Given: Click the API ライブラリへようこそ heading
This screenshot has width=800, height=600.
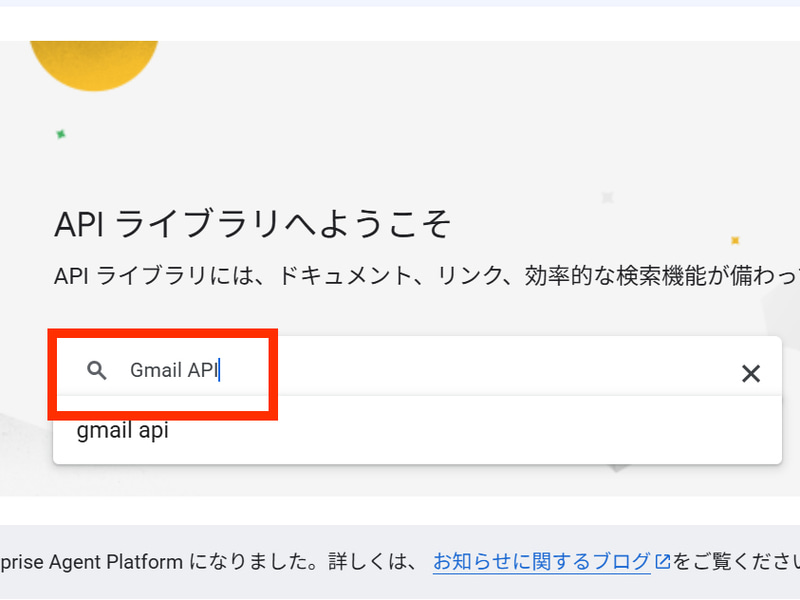Looking at the screenshot, I should [x=253, y=224].
